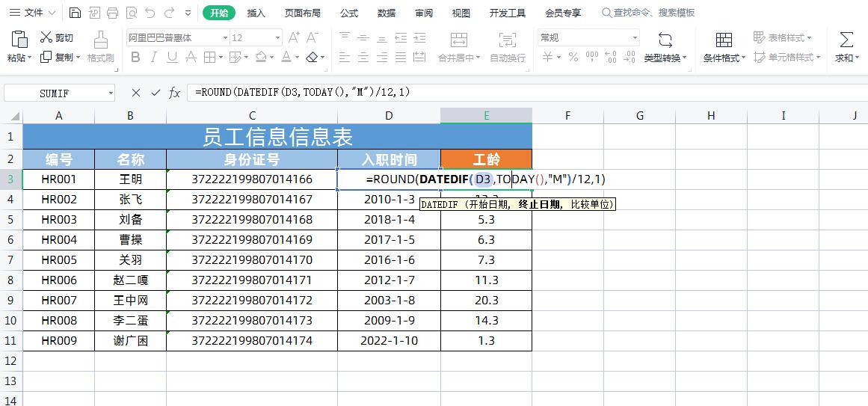Expand the quick access toolbar customize arrow
Screen dimensions: 868x406
coord(188,13)
